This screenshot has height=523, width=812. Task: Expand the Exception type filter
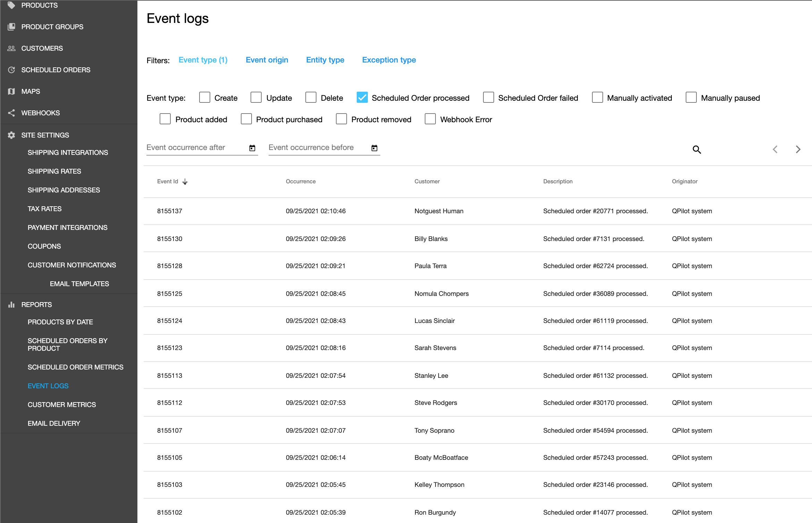pos(389,60)
